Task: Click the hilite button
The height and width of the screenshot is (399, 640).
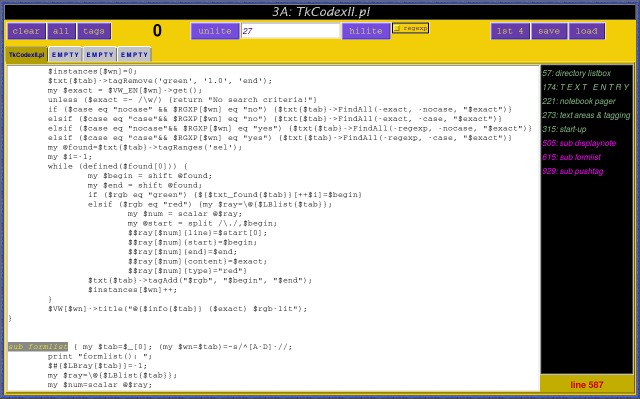Action: click(x=366, y=31)
